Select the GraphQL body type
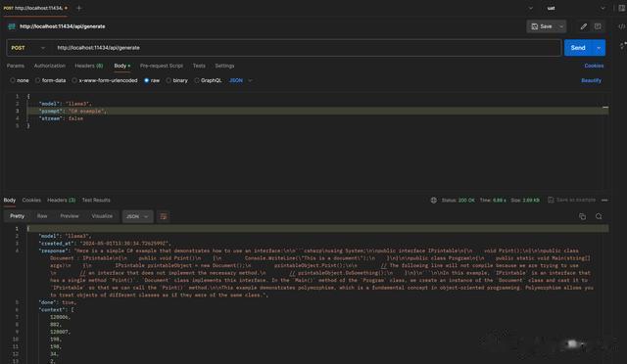The height and width of the screenshot is (364, 627). click(208, 80)
